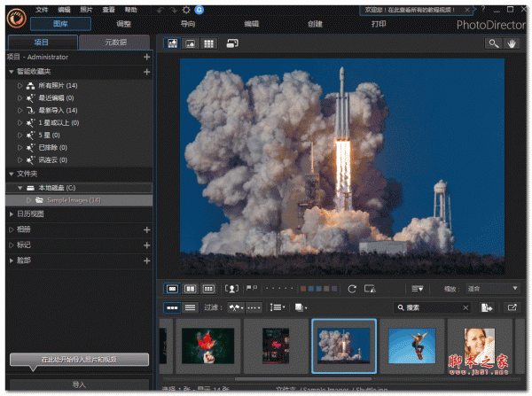
Task: Select the hand pan tool
Action: (x=513, y=43)
